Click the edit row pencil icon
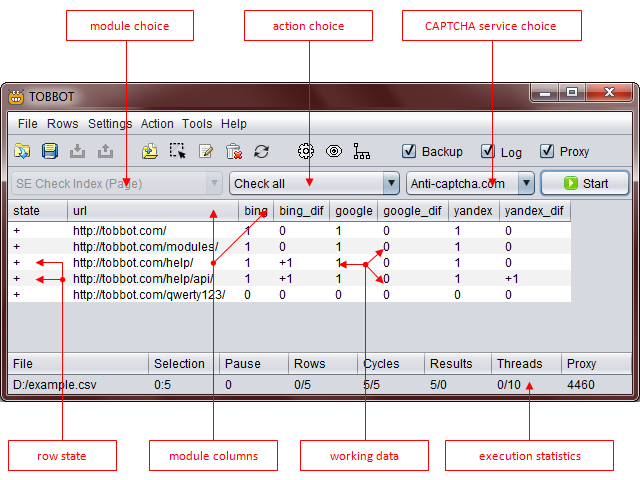The image size is (640, 480). pyautogui.click(x=206, y=151)
